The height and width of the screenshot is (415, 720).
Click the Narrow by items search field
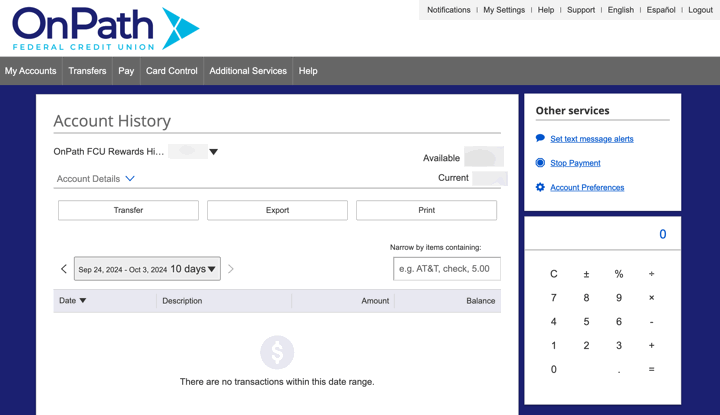point(447,269)
